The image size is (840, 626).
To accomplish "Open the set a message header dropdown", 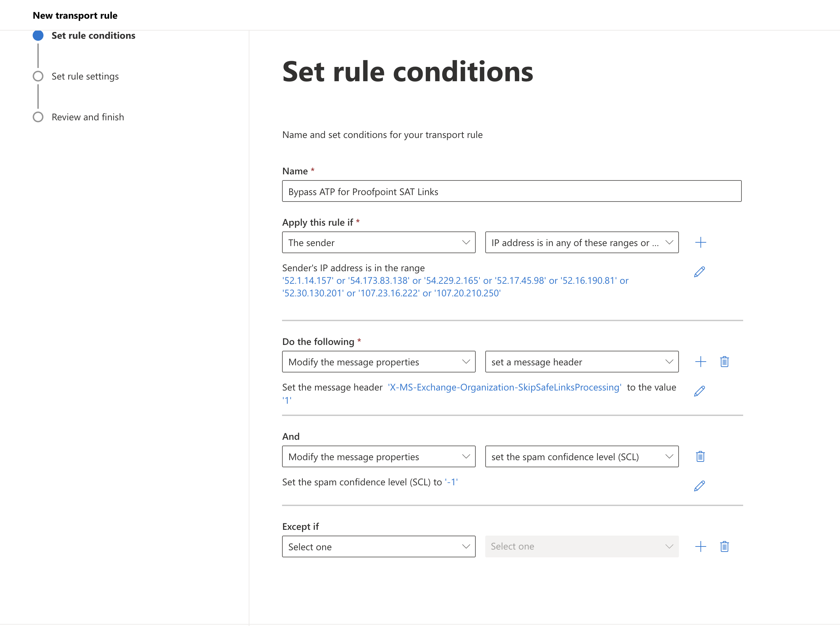I will click(581, 362).
